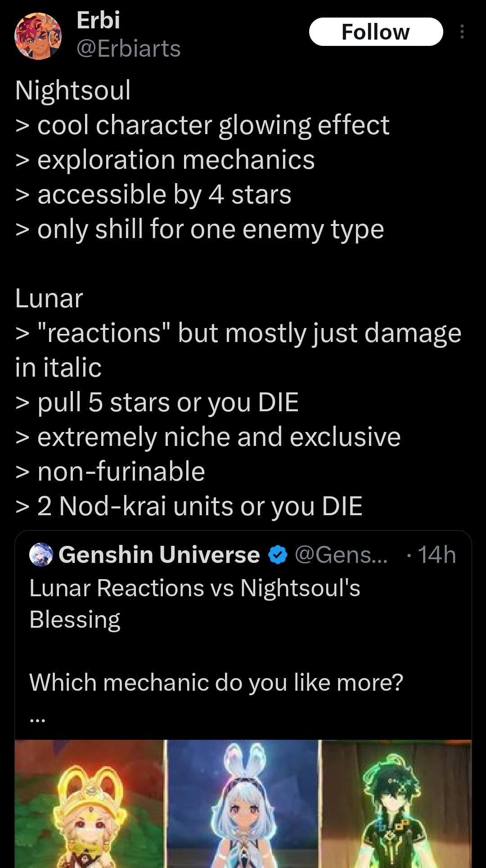Open the green glowing character image
The width and height of the screenshot is (486, 868).
click(396, 804)
